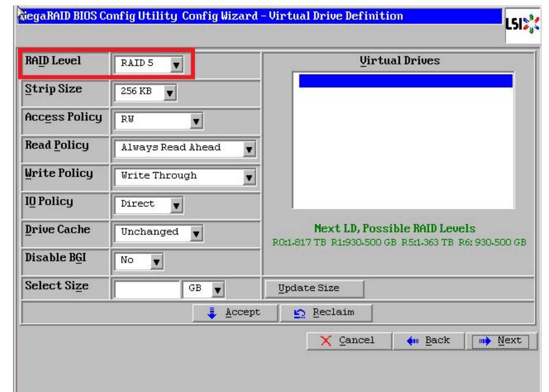Select the highlighted row in Virtual Drives list

[405, 81]
